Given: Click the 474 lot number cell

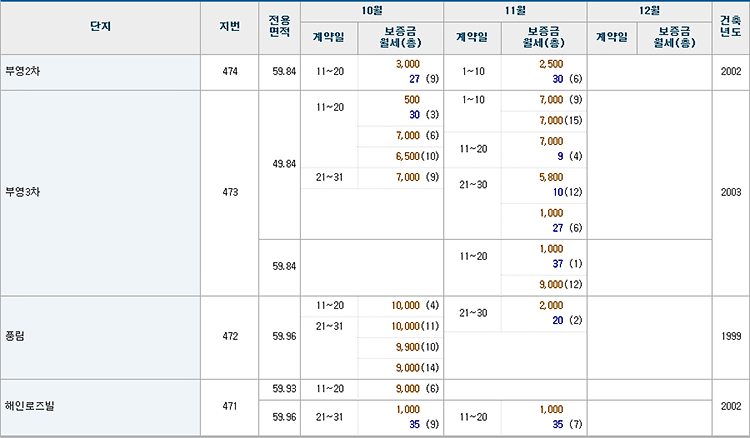Looking at the screenshot, I should click(230, 72).
